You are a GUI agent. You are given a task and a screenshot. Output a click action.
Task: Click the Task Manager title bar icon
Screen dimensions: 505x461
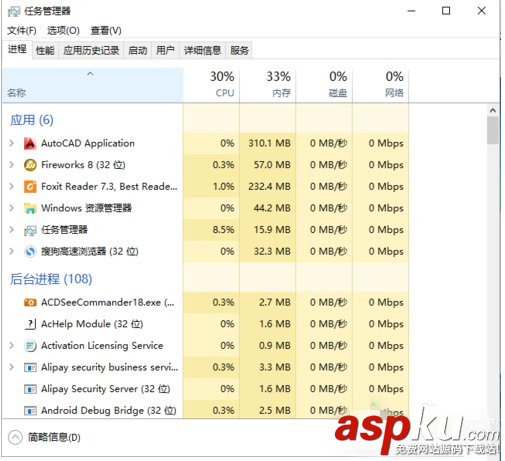pos(14,11)
